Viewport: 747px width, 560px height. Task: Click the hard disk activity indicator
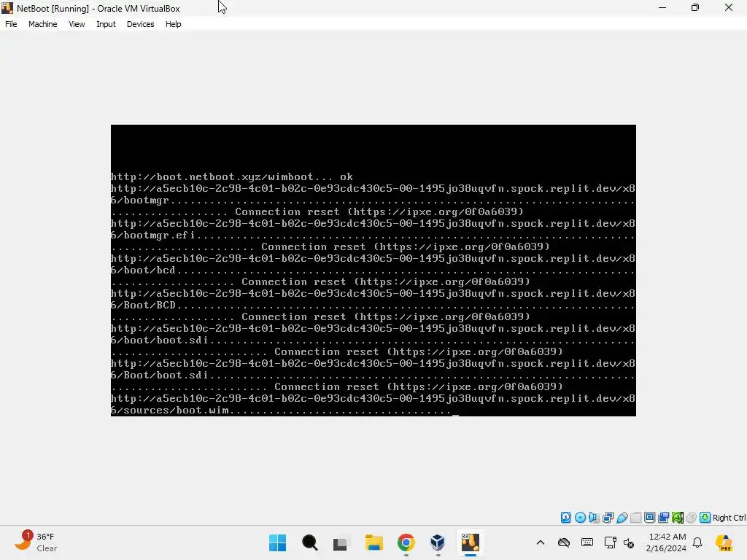(565, 518)
